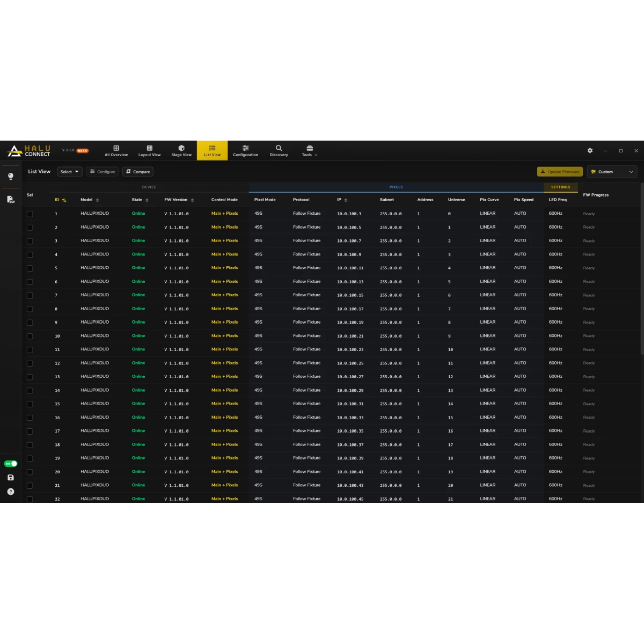Click the BETA version badge
The height and width of the screenshot is (644, 644).
tap(83, 151)
